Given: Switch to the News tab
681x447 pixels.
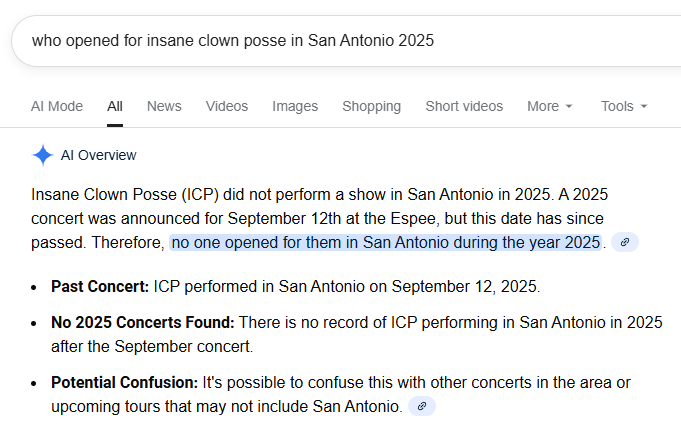Looking at the screenshot, I should [164, 106].
